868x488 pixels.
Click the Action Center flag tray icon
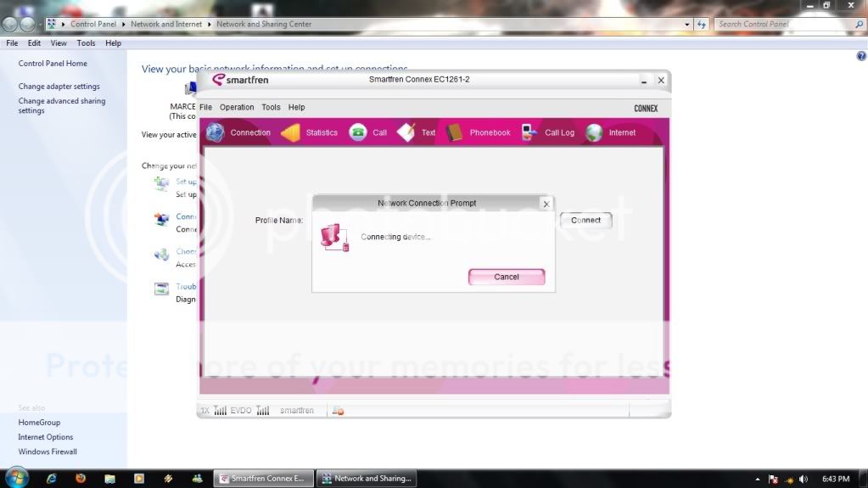click(773, 480)
